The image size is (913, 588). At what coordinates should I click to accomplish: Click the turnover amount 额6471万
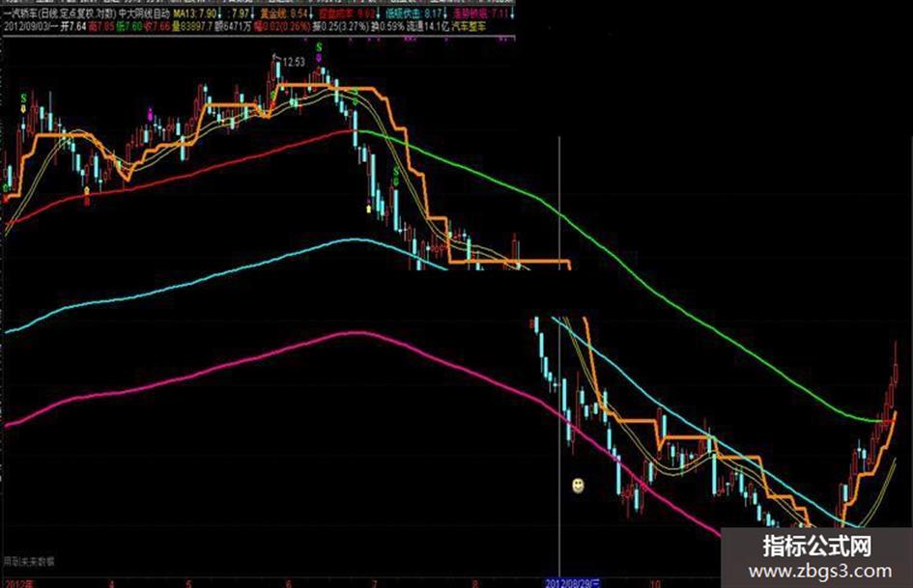point(234,26)
